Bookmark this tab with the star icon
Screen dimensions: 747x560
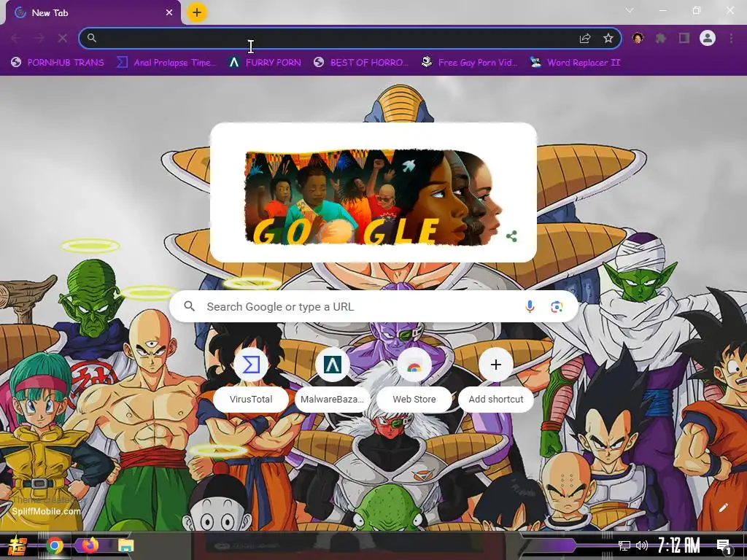pos(608,38)
